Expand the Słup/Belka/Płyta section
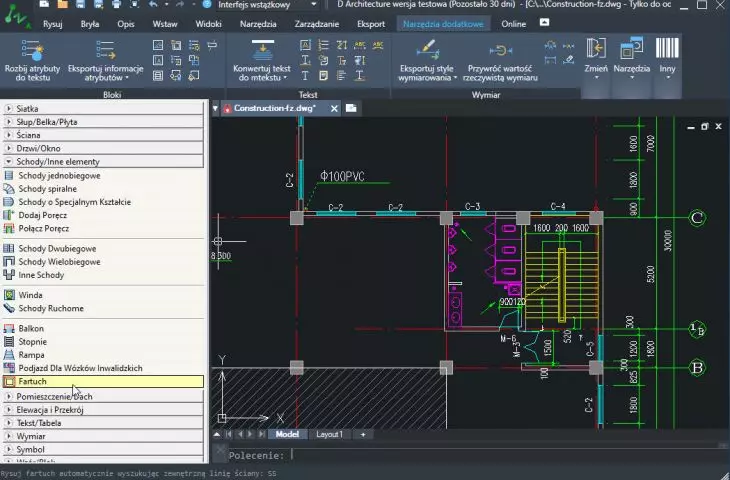 point(103,122)
